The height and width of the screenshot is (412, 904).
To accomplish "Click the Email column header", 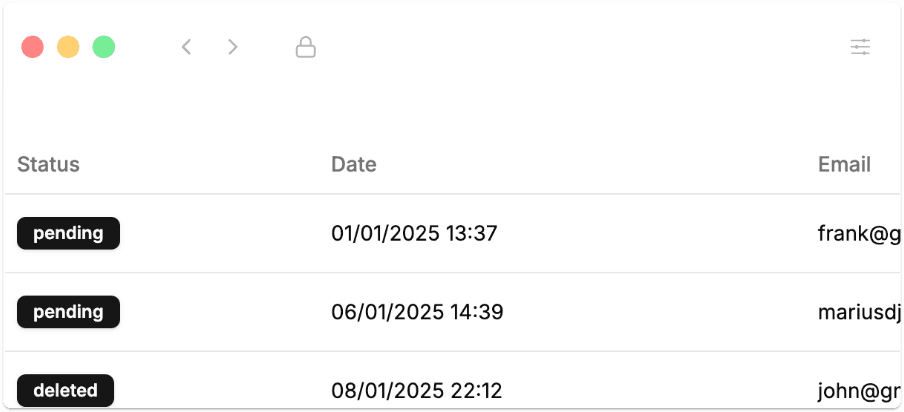I will point(844,164).
